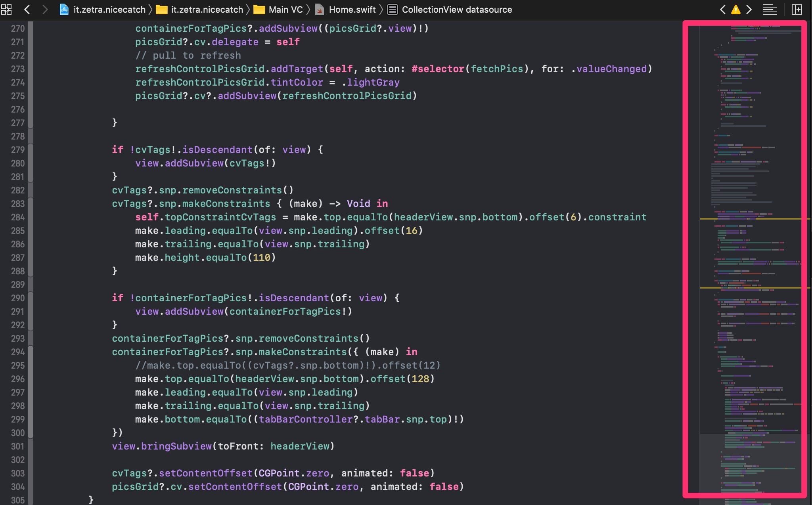The width and height of the screenshot is (812, 505).
Task: Click the Swift file icon beside Home.swift
Action: 320,9
